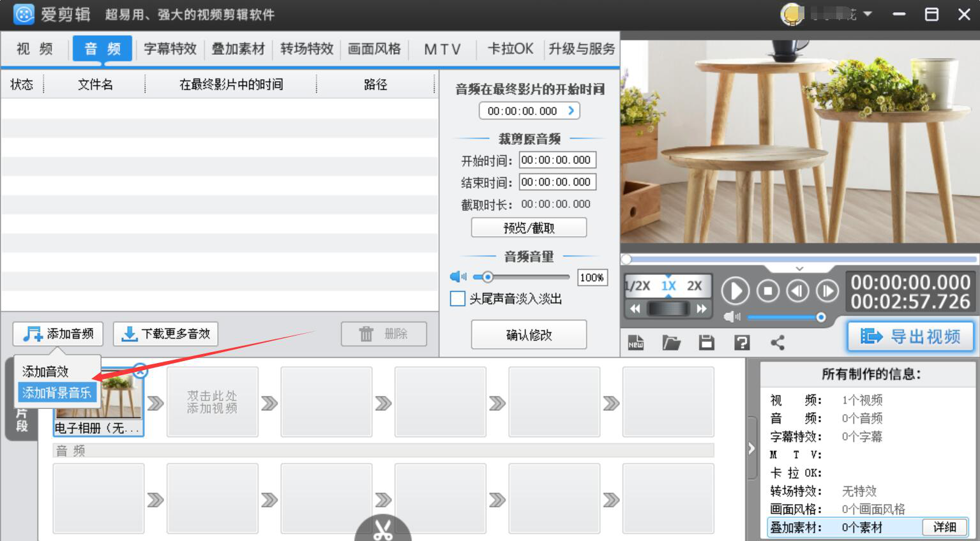Save the project with the floppy disk icon
Image resolution: width=980 pixels, height=541 pixels.
706,343
